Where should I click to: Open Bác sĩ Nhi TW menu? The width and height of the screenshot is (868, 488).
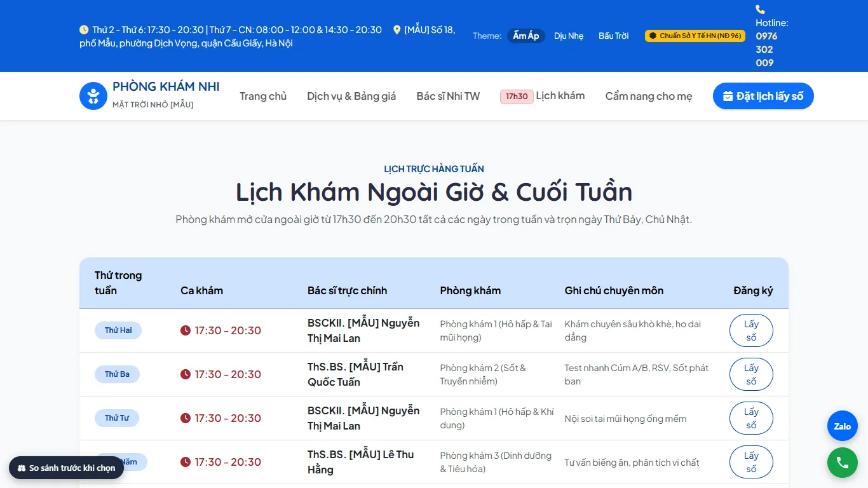coord(448,96)
